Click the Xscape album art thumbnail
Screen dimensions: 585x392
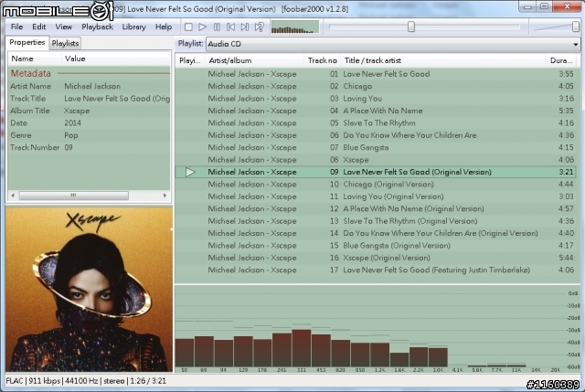click(x=90, y=290)
